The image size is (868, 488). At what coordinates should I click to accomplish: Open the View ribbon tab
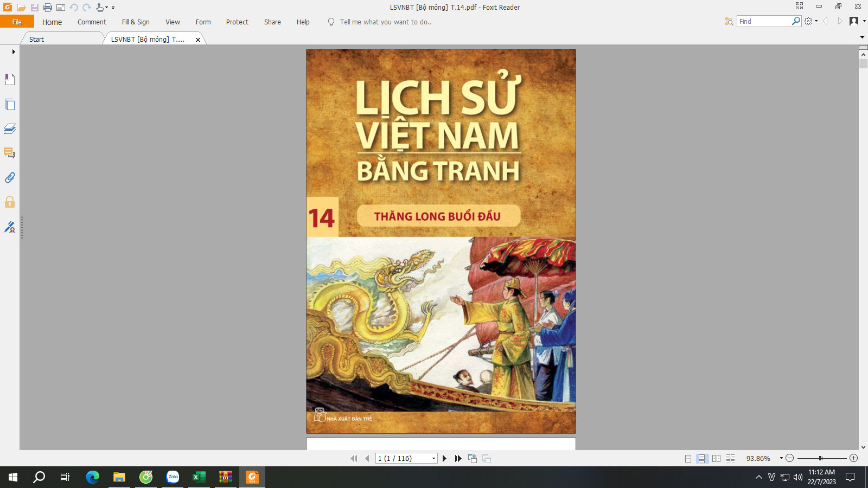[173, 22]
